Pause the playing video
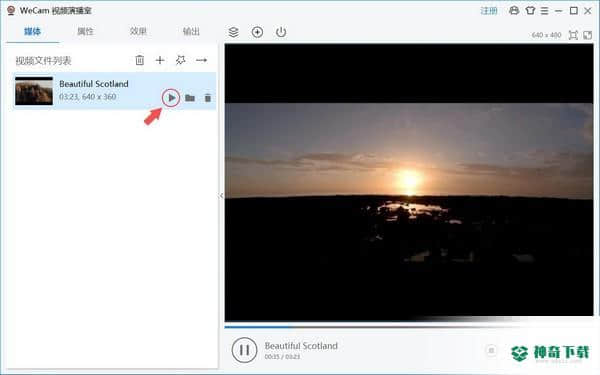Screen dimensions: 600x375 click(x=244, y=350)
